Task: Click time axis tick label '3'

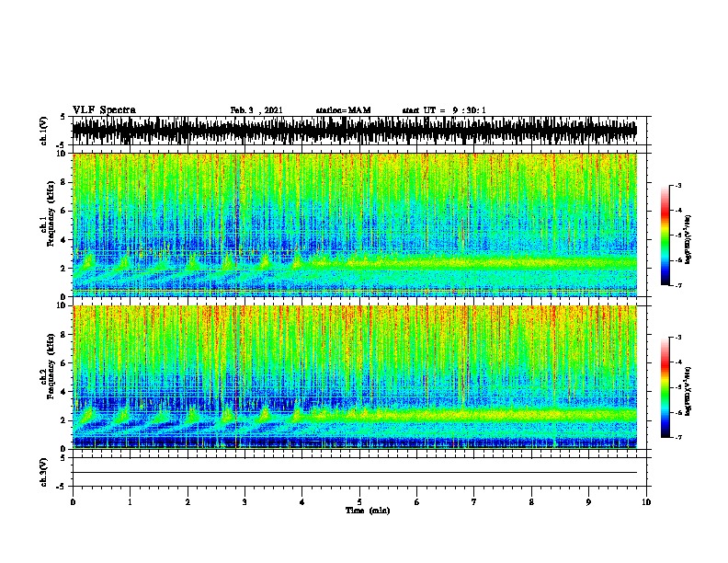Action: pos(245,502)
